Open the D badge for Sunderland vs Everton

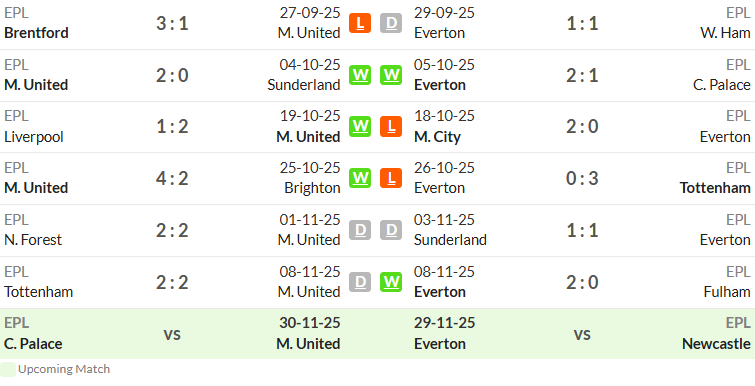coord(391,230)
